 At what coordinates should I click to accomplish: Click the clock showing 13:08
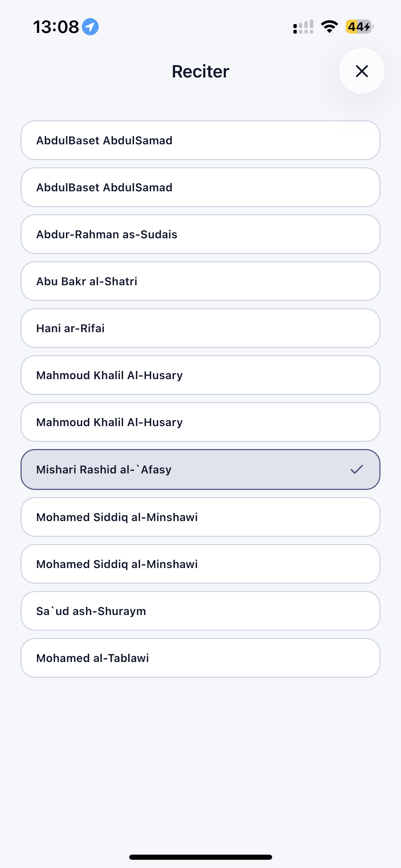(x=57, y=26)
